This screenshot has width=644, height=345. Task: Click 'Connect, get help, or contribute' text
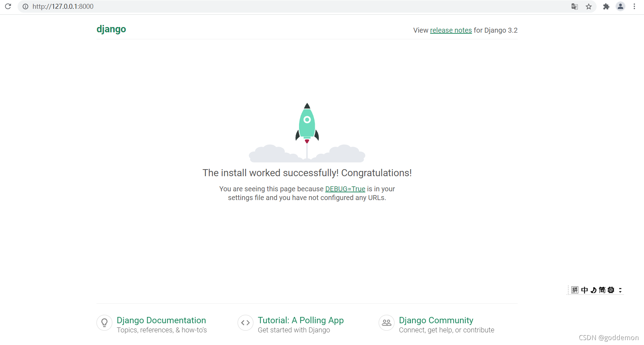pos(446,330)
